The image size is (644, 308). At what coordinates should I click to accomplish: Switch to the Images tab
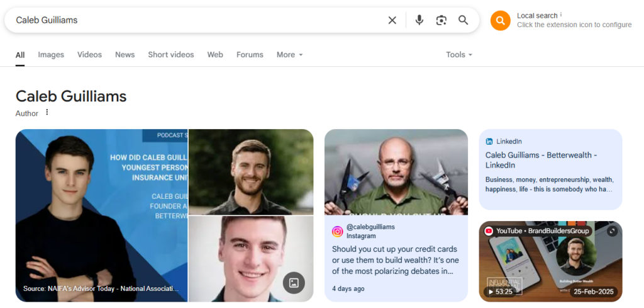pyautogui.click(x=51, y=55)
